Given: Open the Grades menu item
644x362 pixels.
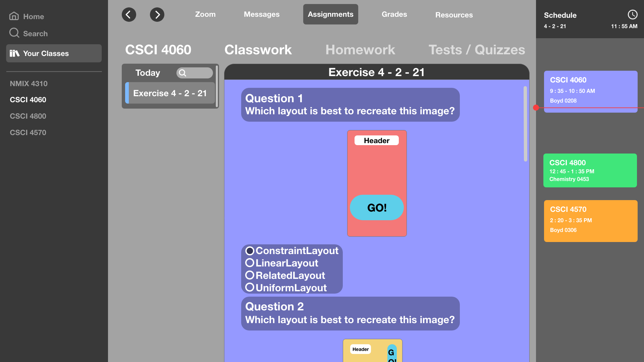Looking at the screenshot, I should [394, 14].
